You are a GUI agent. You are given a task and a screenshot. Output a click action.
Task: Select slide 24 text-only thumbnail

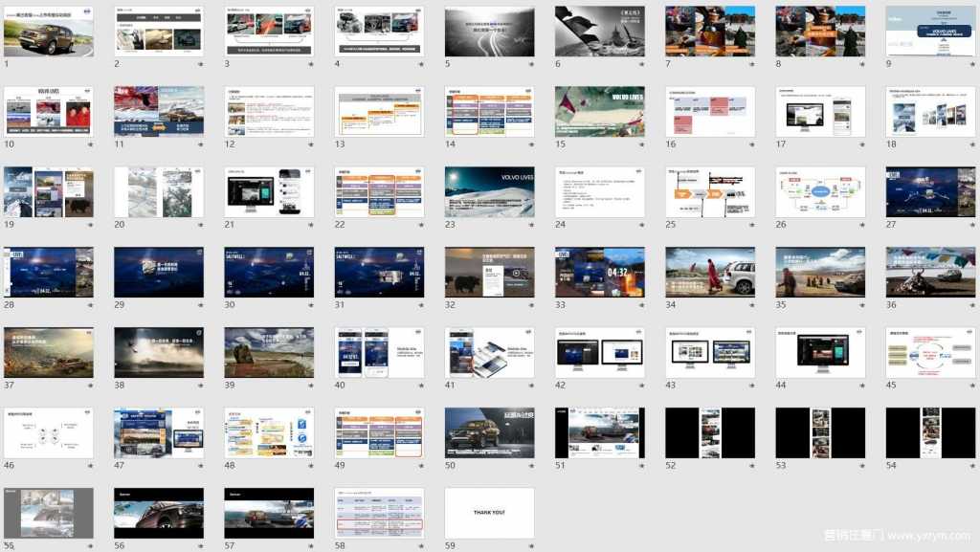pos(600,191)
